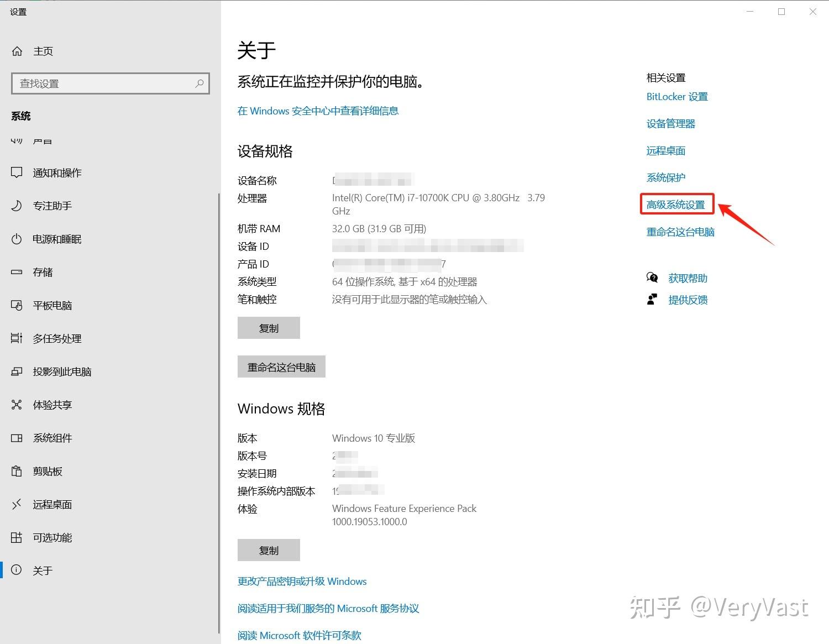
Task: Click 剪贴板 (Clipboard) settings
Action: click(x=47, y=471)
